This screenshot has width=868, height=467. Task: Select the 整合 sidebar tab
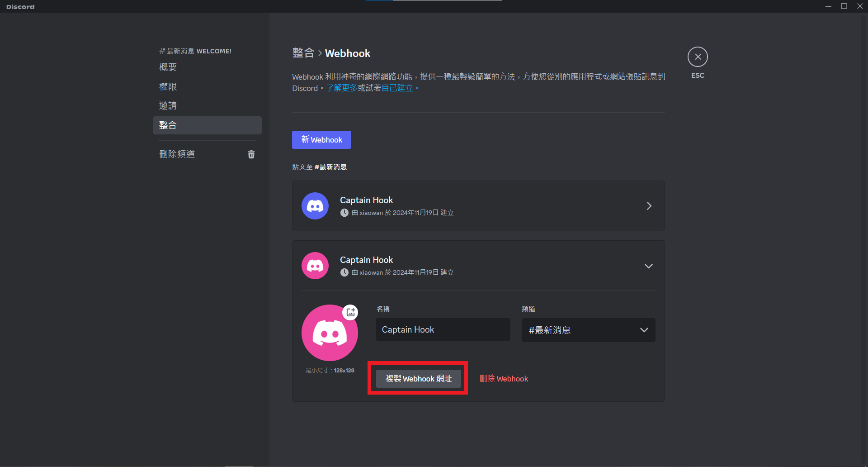pyautogui.click(x=207, y=125)
